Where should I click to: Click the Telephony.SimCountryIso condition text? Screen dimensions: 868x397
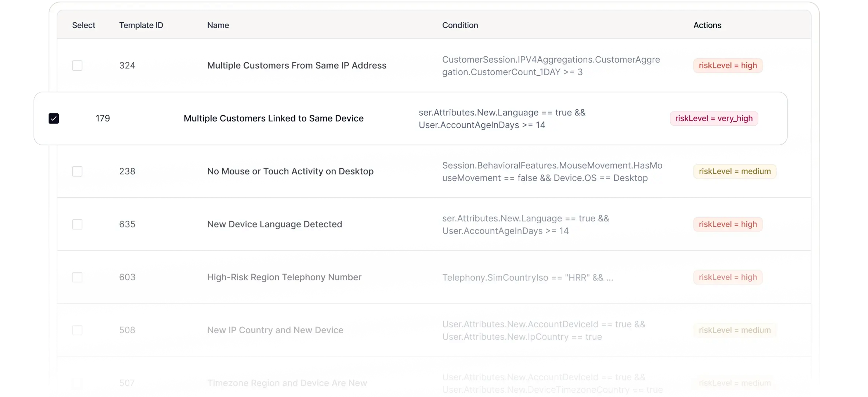(x=528, y=277)
